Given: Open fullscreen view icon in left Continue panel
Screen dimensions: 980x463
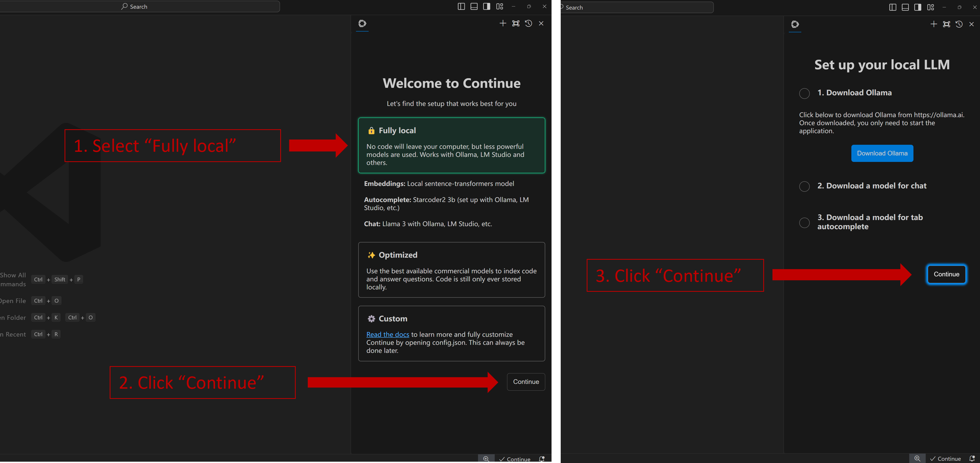Looking at the screenshot, I should (516, 24).
